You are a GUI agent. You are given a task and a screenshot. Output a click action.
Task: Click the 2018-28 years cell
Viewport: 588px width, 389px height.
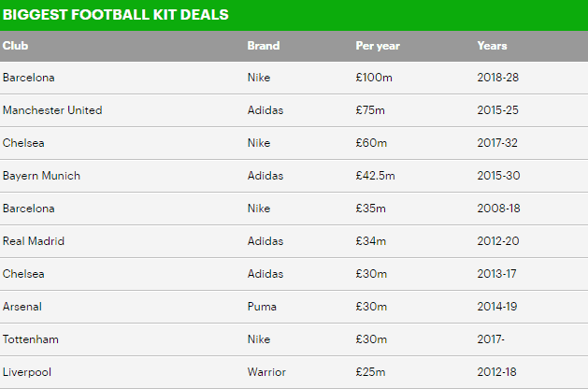tap(497, 78)
